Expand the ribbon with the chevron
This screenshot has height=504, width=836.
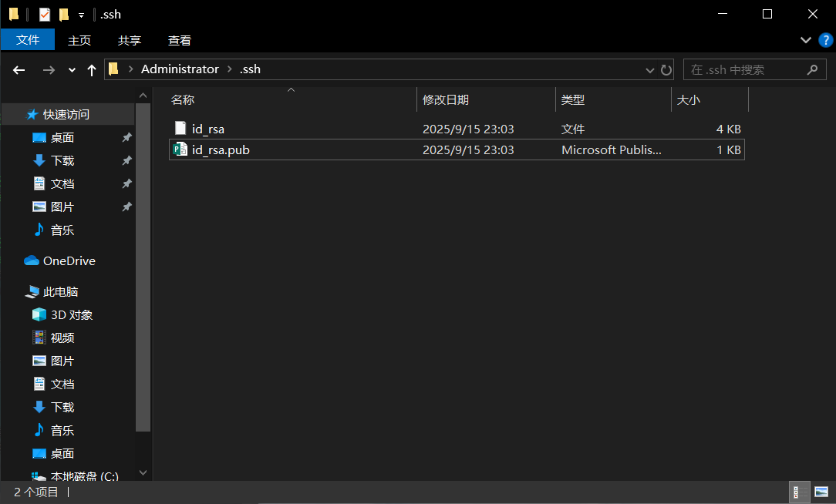coord(806,40)
